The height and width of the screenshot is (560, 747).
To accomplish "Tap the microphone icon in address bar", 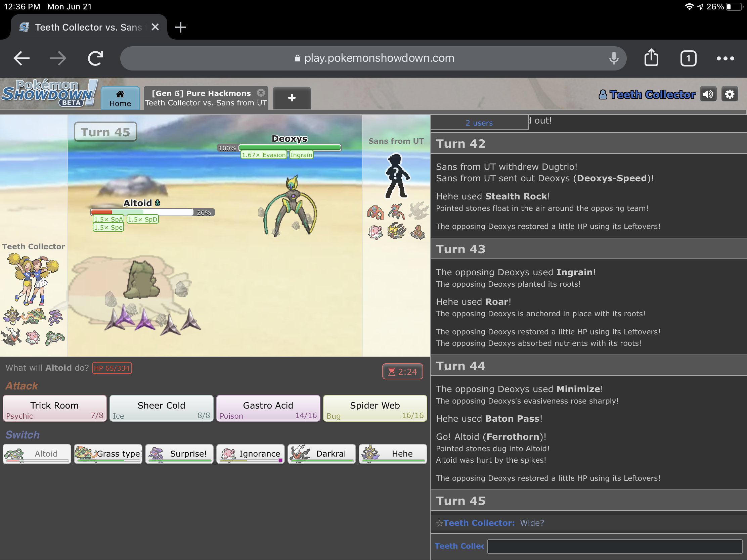I will (614, 58).
